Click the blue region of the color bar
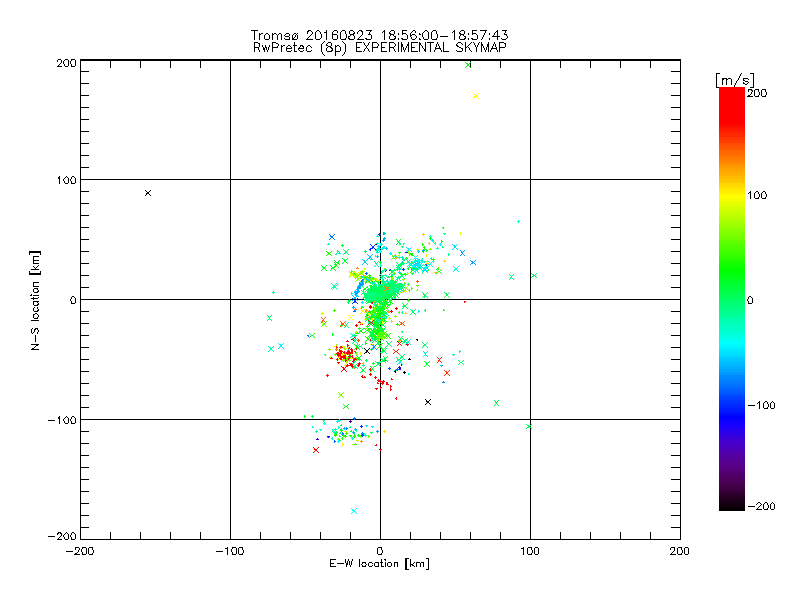 tap(732, 408)
